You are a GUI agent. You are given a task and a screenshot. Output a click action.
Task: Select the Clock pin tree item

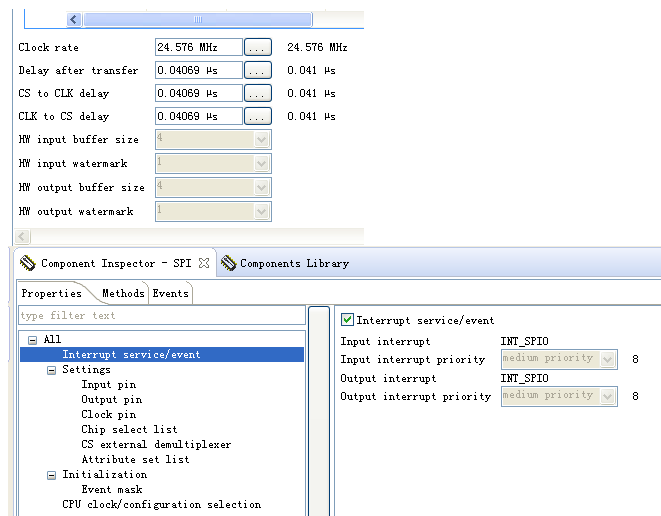point(109,414)
